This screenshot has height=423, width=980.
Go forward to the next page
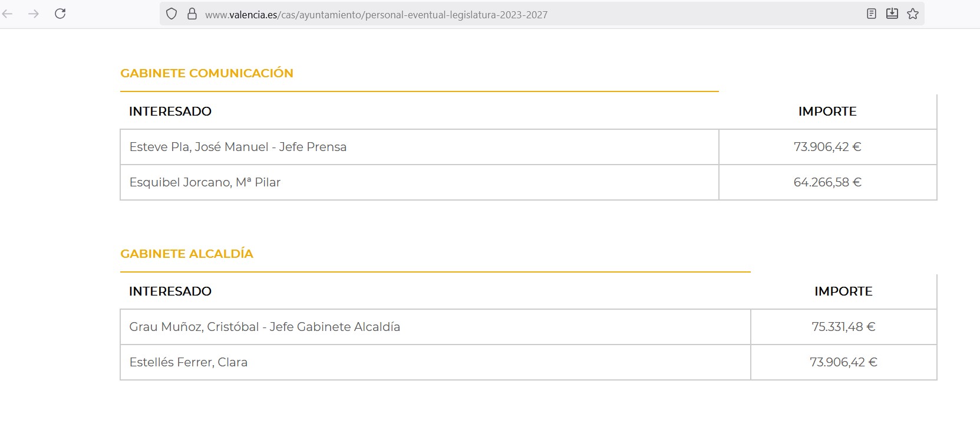point(34,14)
